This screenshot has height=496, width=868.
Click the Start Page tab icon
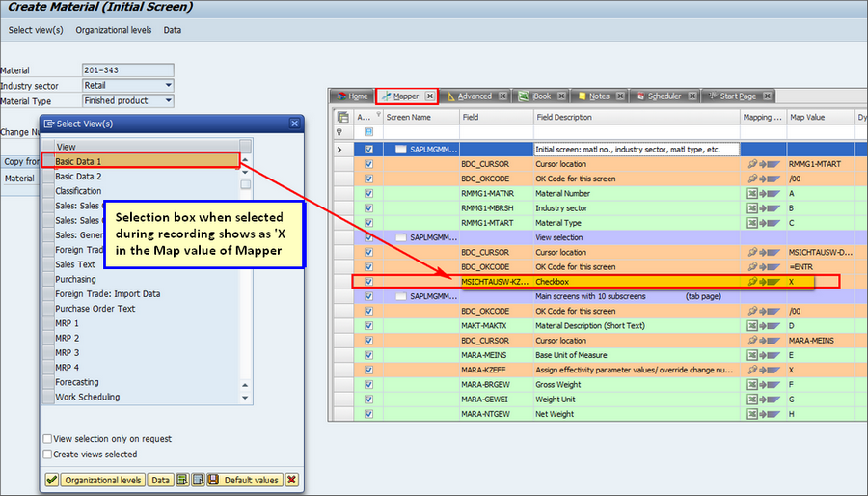713,96
